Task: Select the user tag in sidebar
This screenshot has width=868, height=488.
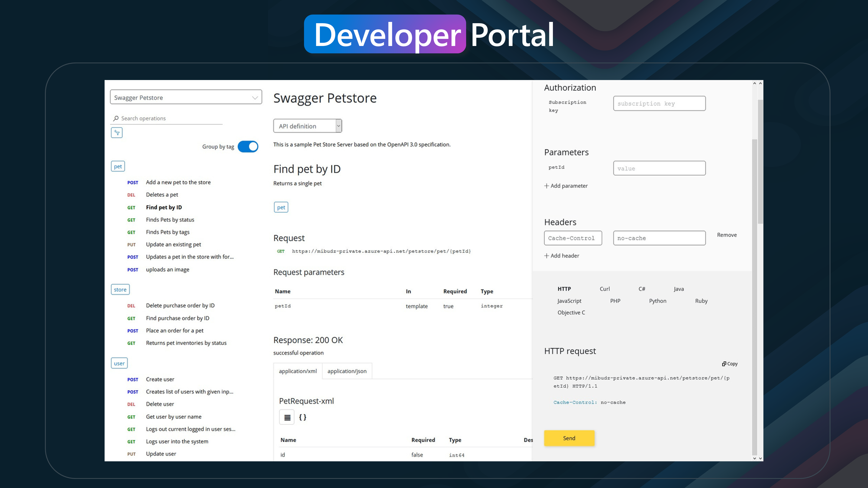Action: (x=119, y=363)
